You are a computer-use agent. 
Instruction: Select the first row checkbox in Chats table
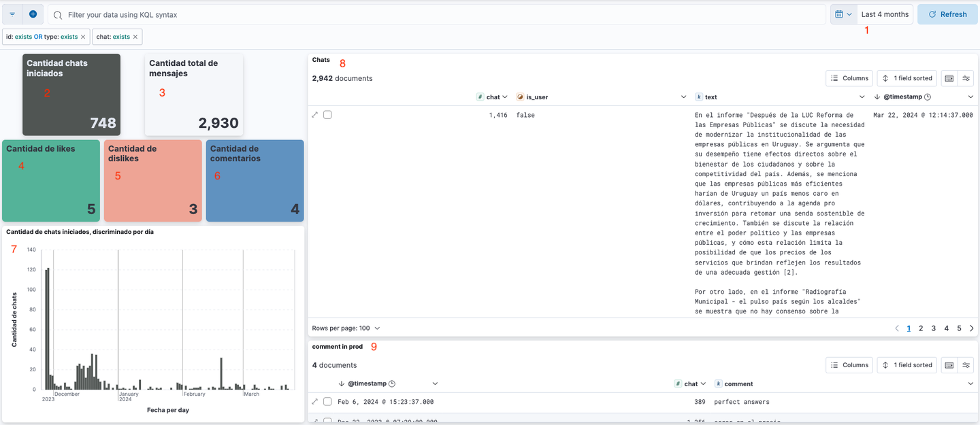point(327,114)
